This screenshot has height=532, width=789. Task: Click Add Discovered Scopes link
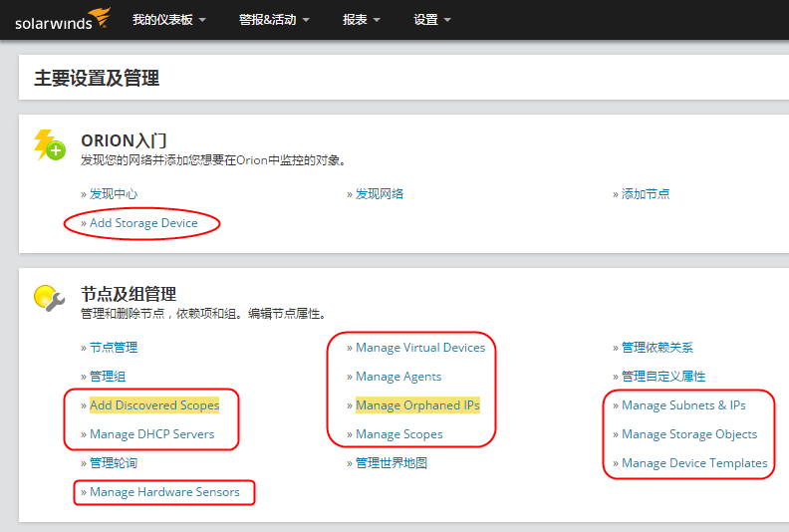154,405
